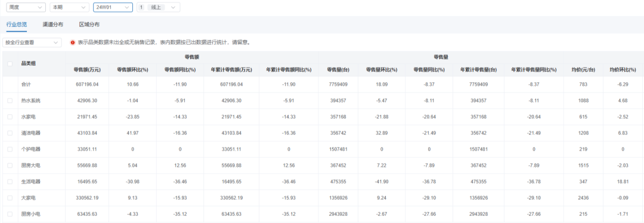Switch to the 区域分布 tab
644x223 pixels.
(89, 24)
